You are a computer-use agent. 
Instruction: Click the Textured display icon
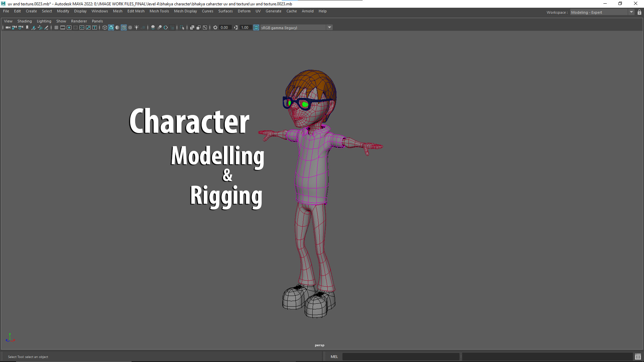[x=124, y=27]
